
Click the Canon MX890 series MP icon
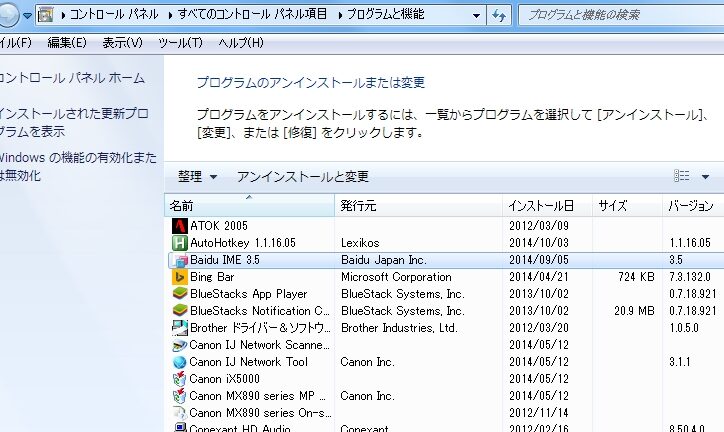point(180,396)
